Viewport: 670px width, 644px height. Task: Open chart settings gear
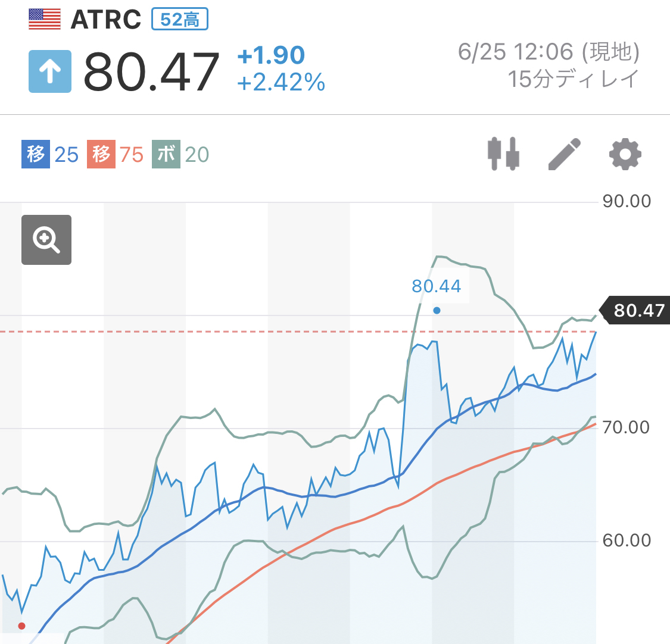coord(625,154)
